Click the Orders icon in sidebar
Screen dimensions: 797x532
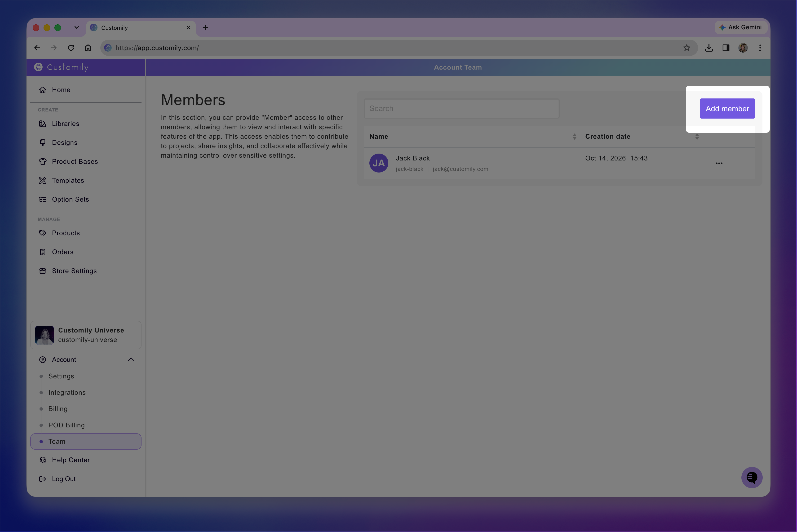click(42, 252)
